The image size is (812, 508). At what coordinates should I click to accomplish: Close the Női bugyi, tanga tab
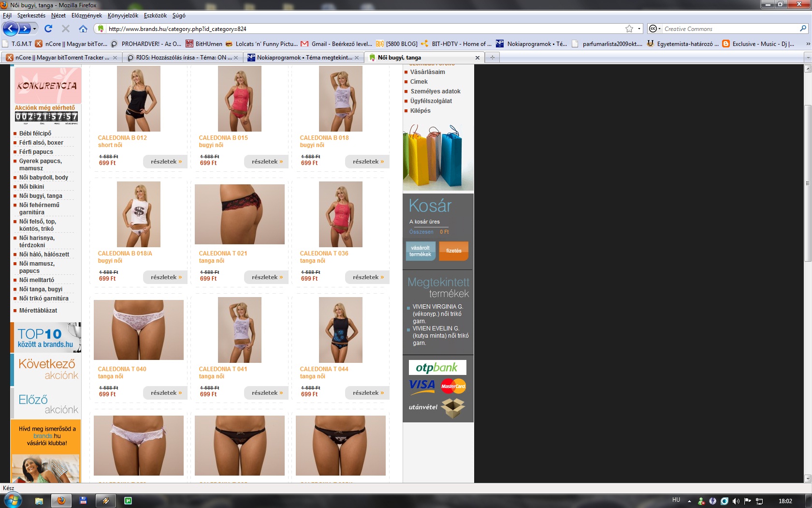point(478,58)
